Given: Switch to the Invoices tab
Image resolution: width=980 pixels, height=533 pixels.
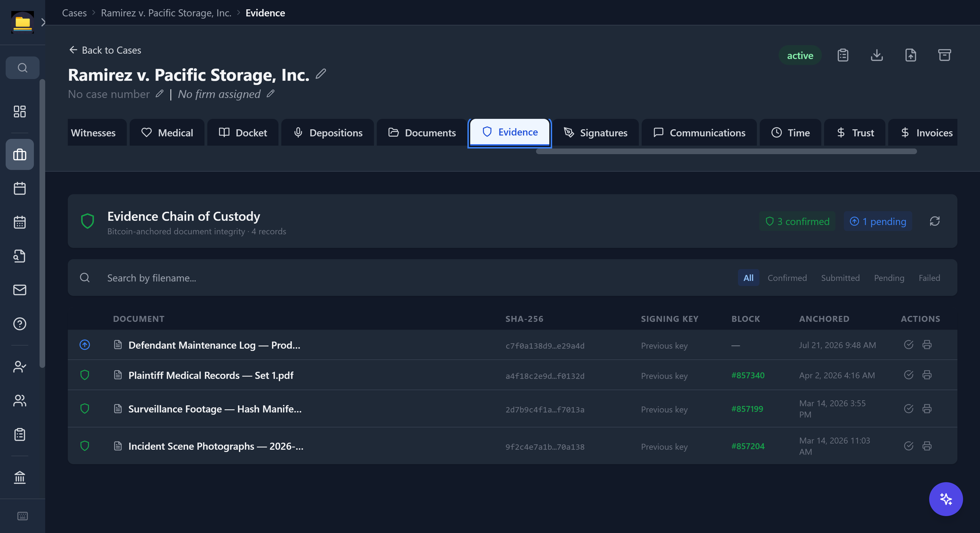Looking at the screenshot, I should pos(923,132).
